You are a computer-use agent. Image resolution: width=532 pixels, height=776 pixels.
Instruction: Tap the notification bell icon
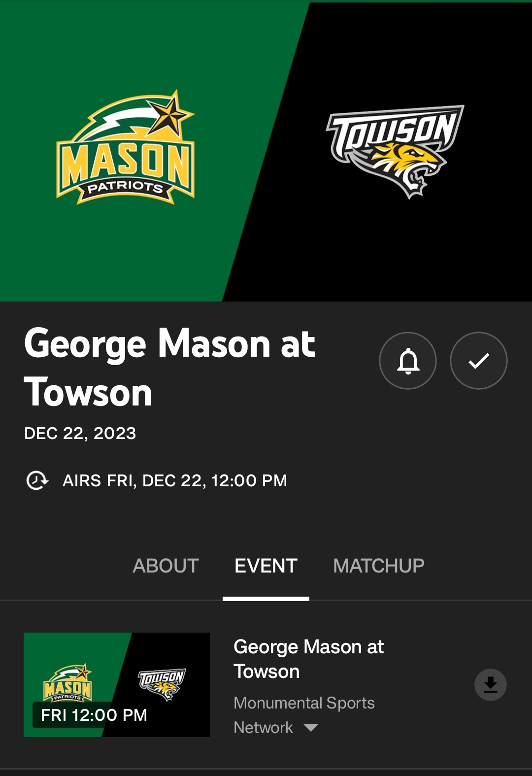(408, 361)
